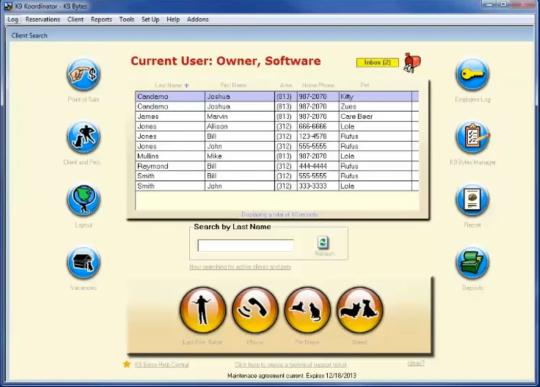Viewport: 540px width, 387px height.
Task: Open the green cash register Deposits icon
Action: (472, 263)
